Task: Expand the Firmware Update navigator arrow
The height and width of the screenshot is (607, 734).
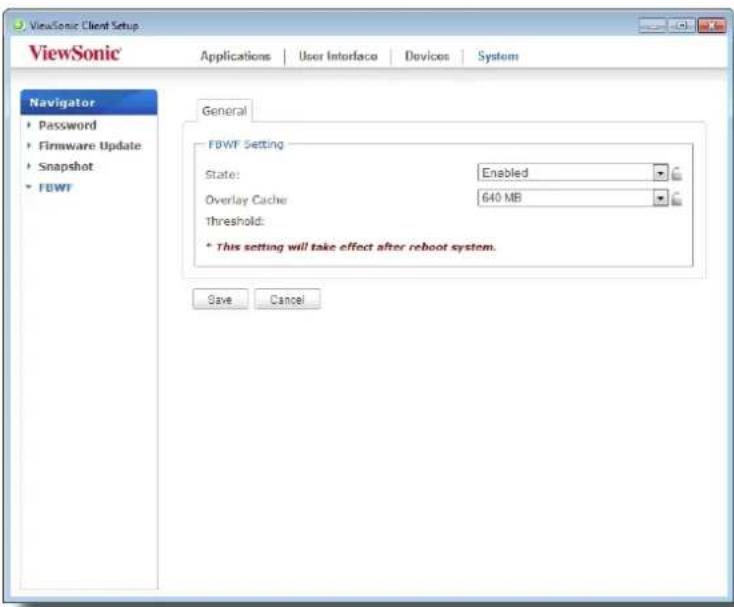Action: [29, 146]
